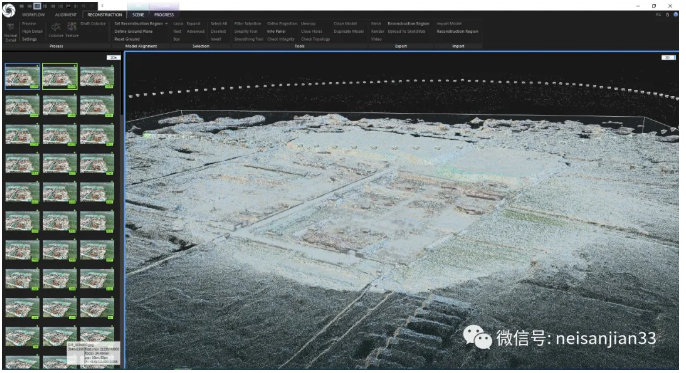The image size is (686, 373).
Task: Click the Colorize model icon
Action: click(56, 28)
